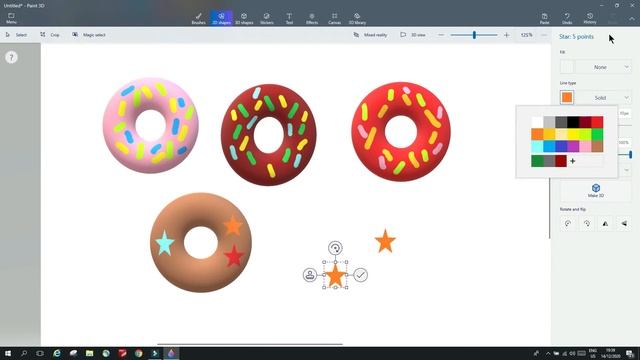The height and width of the screenshot is (360, 640).
Task: Rotate the shape left
Action: tap(568, 223)
